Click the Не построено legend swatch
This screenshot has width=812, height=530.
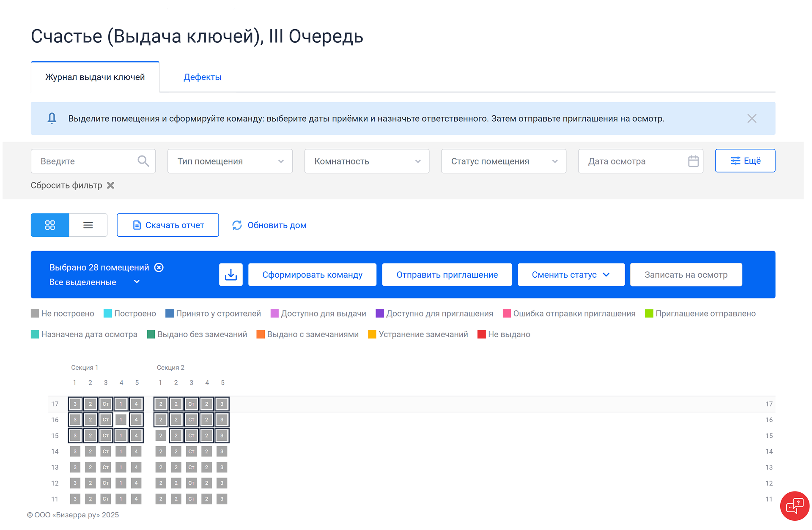pos(35,314)
